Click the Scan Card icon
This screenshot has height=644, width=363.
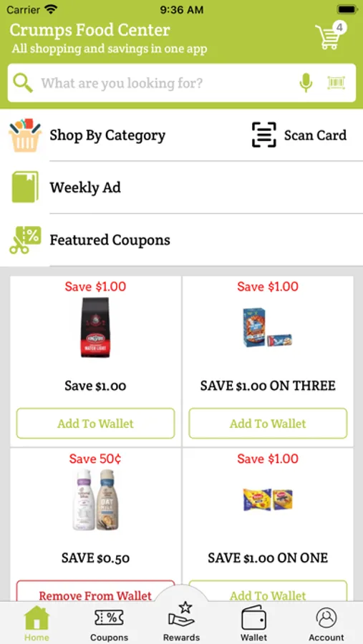264,135
